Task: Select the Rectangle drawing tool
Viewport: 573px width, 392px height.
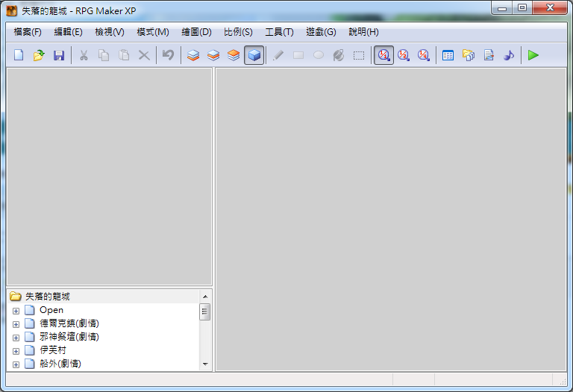Action: coord(298,55)
